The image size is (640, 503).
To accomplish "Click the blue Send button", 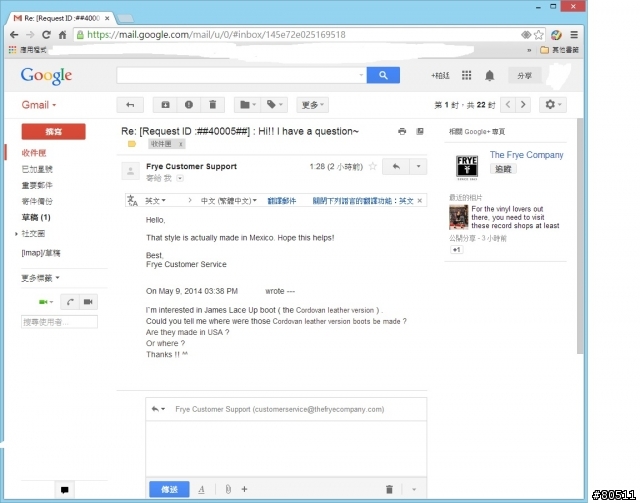I will 169,489.
